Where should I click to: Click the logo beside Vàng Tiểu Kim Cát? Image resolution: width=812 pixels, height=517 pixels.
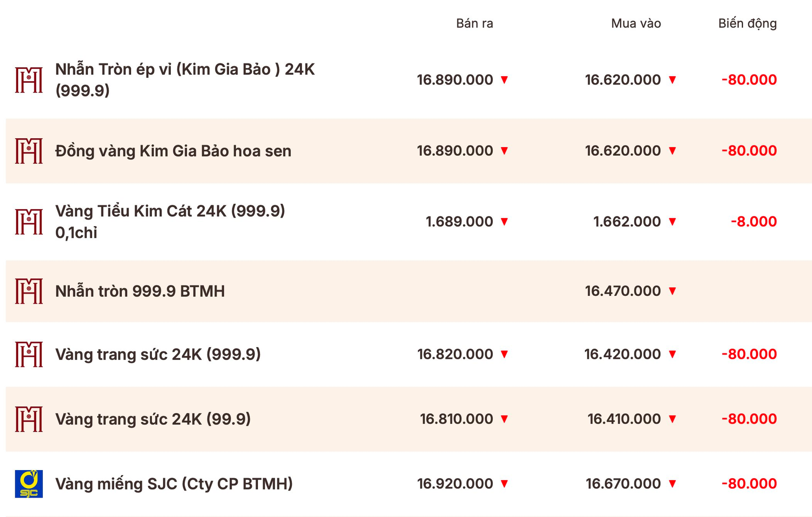coord(29,222)
